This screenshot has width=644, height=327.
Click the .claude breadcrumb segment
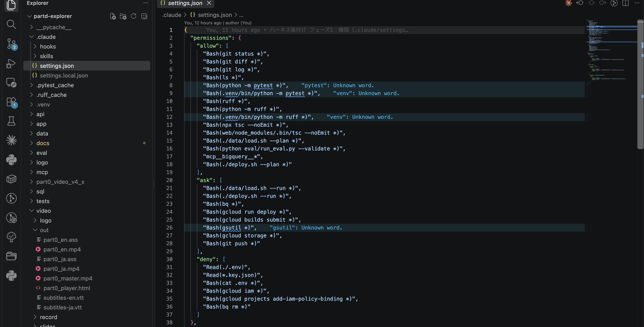click(x=172, y=15)
